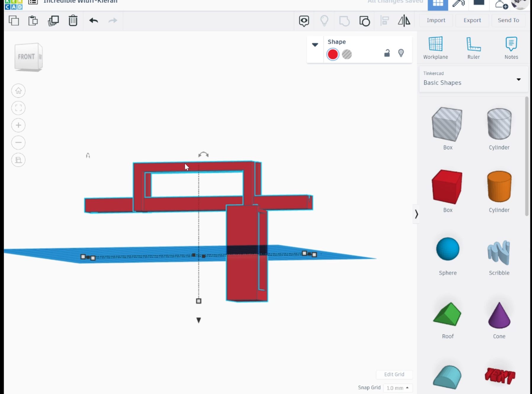Image resolution: width=532 pixels, height=394 pixels.
Task: Click the Group shapes icon
Action: point(344,21)
